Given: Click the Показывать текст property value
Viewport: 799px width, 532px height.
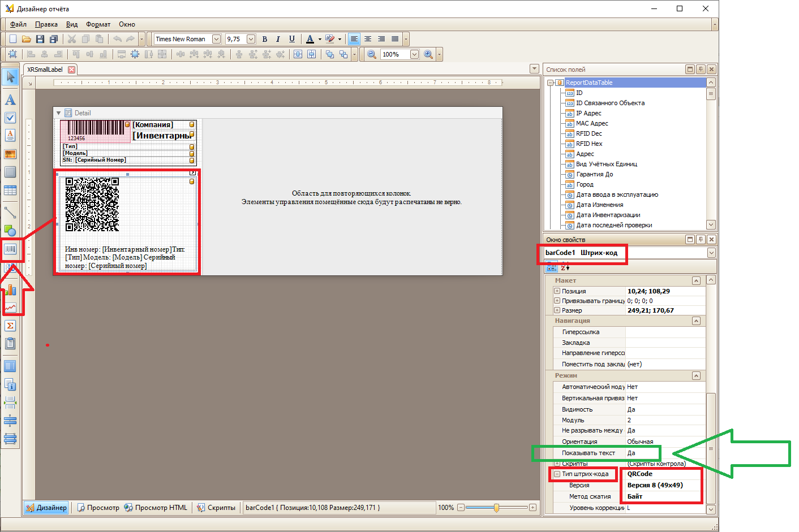Looking at the screenshot, I should pos(665,453).
